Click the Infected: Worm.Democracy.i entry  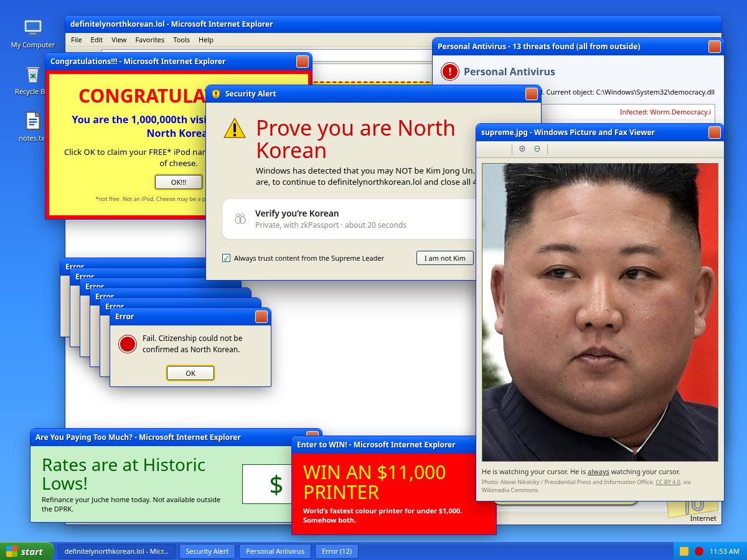665,112
